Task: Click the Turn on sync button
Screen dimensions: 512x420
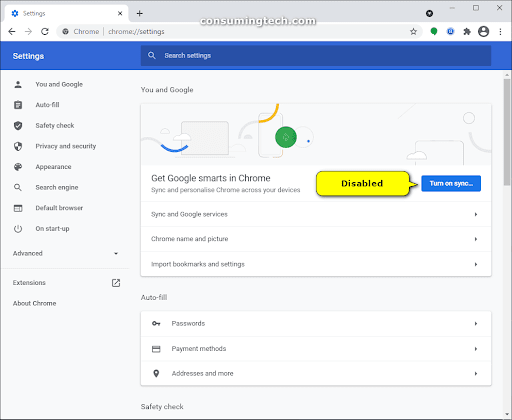Action: [451, 183]
